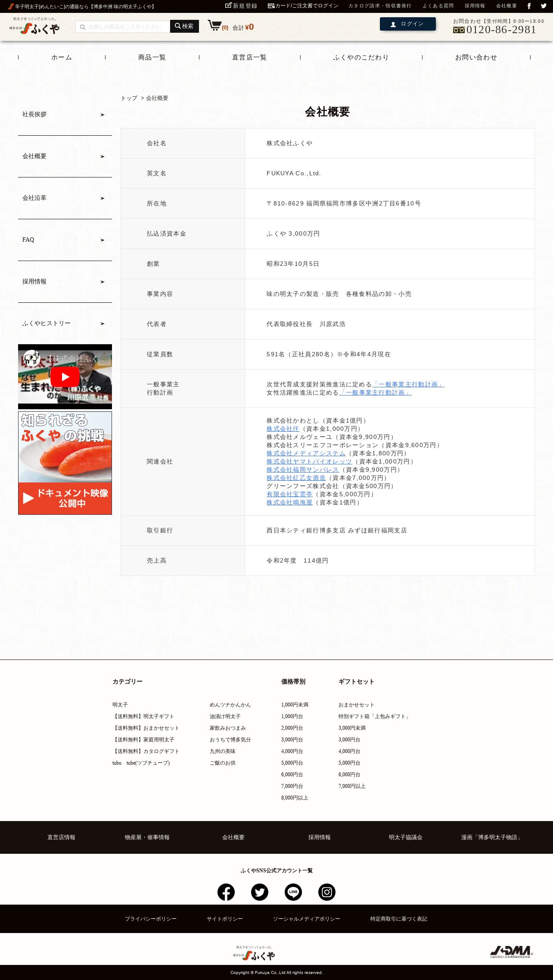Open めんツナかんかん footer link

(230, 705)
